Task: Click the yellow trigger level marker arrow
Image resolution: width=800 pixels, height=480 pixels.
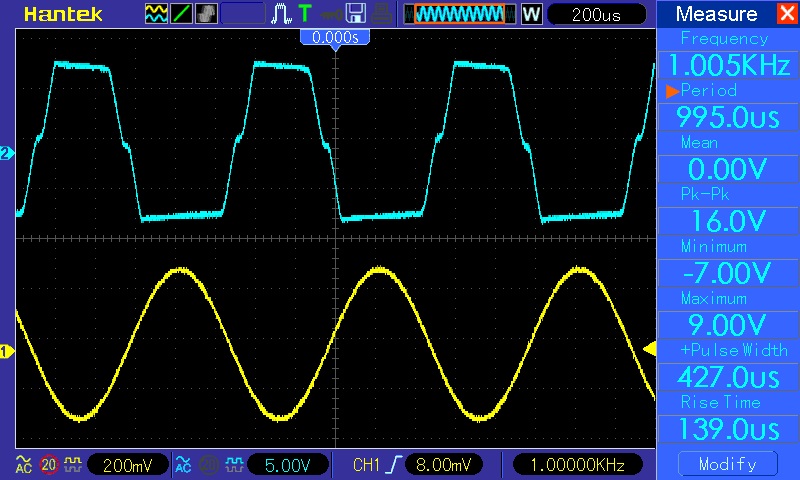Action: 648,348
